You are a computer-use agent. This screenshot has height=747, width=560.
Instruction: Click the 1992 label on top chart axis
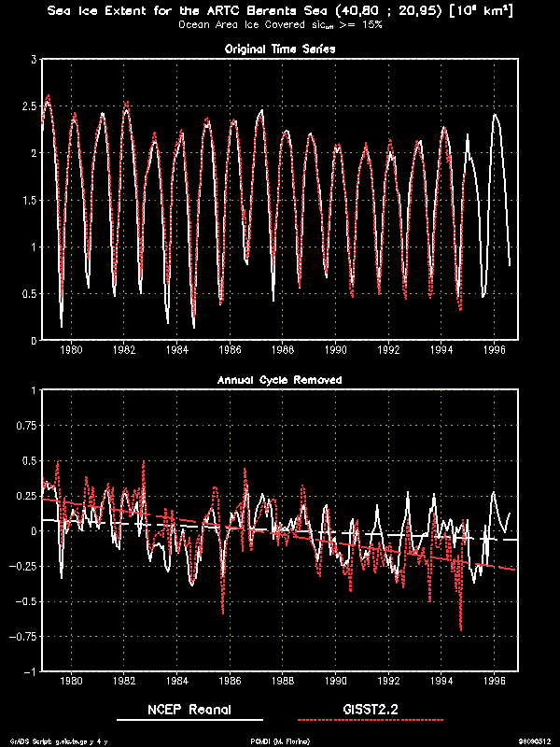pos(387,350)
